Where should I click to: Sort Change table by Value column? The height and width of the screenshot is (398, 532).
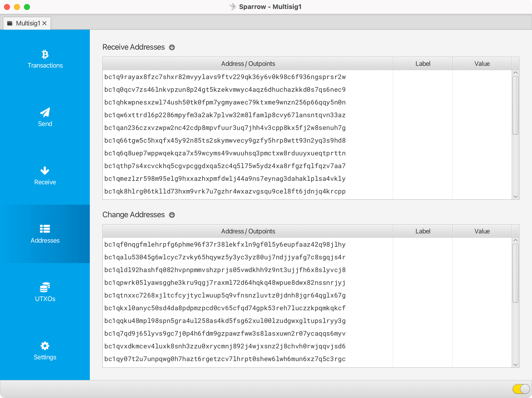482,231
